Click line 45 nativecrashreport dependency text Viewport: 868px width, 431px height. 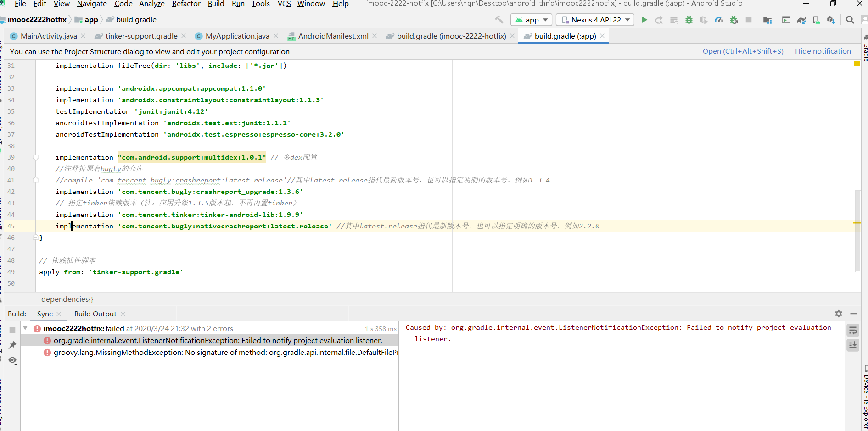[224, 226]
